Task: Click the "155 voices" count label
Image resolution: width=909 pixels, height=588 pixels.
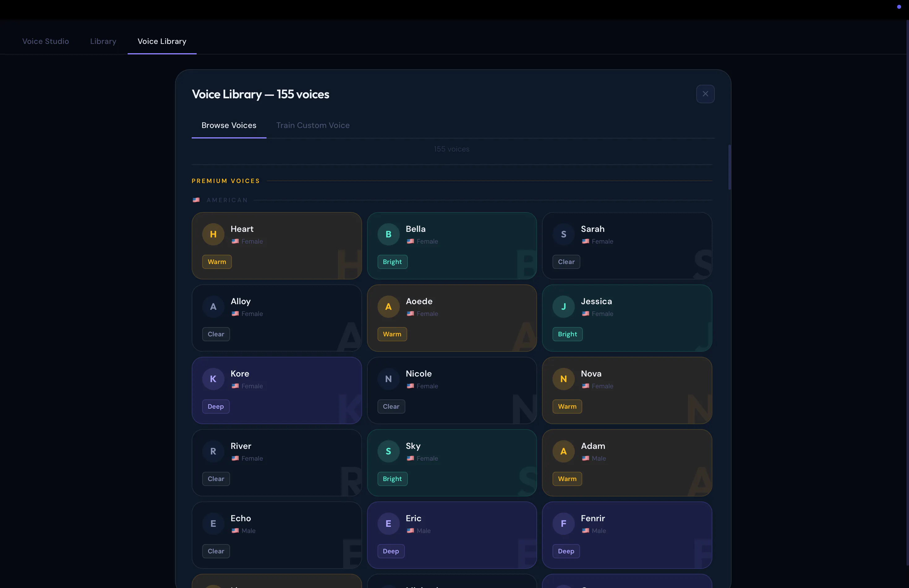Action: pos(452,149)
